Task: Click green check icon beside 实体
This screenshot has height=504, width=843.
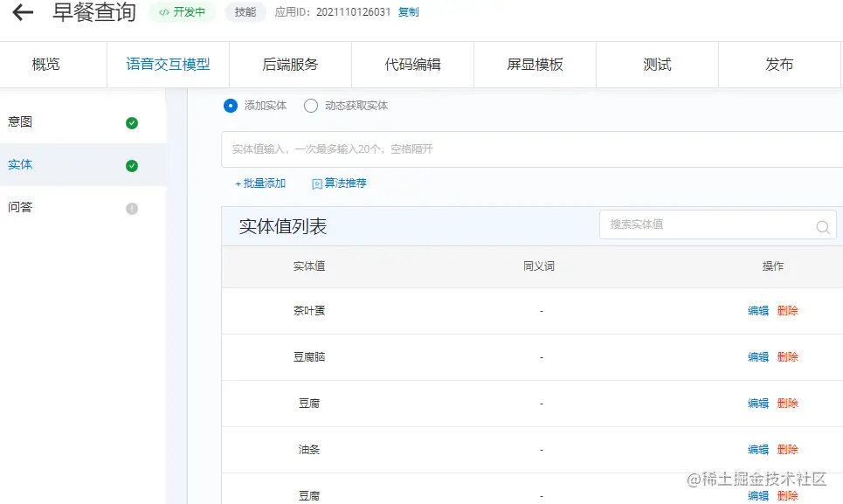Action: coord(132,165)
